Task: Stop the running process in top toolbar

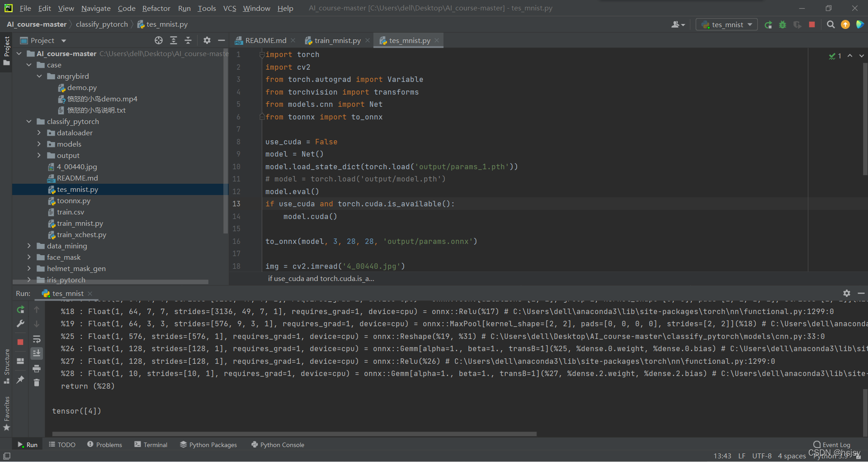Action: pyautogui.click(x=812, y=24)
